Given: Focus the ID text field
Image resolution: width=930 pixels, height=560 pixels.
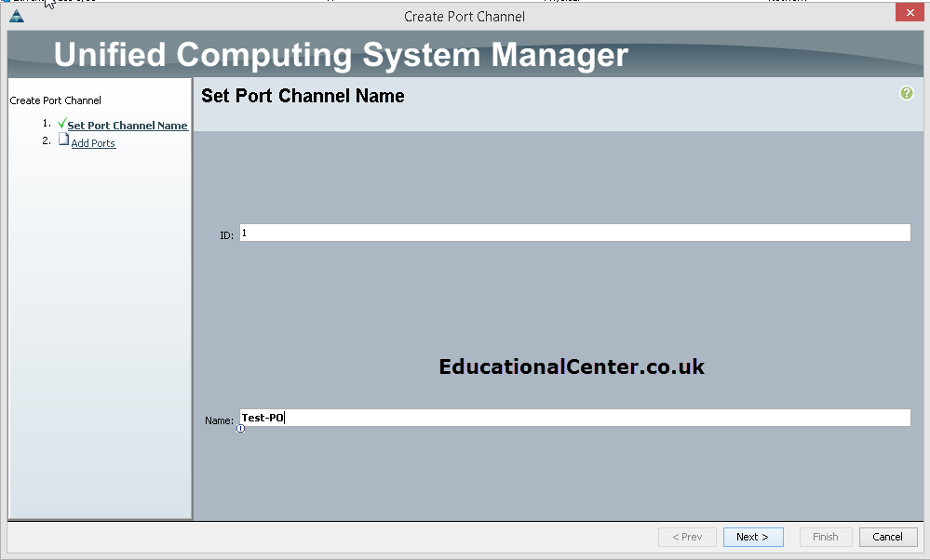Looking at the screenshot, I should 574,233.
